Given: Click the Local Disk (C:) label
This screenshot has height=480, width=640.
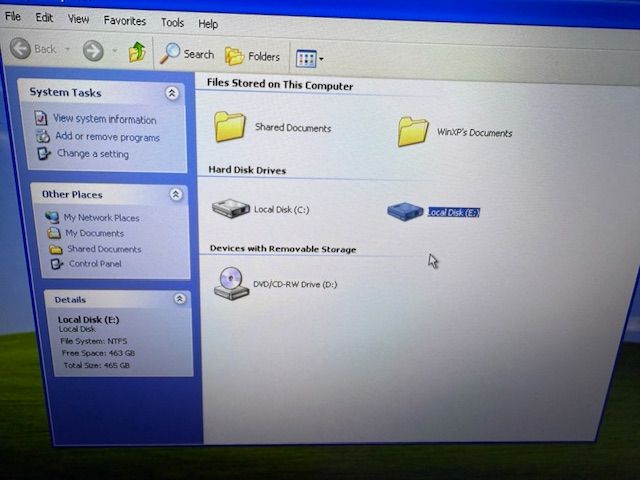Looking at the screenshot, I should tap(282, 210).
